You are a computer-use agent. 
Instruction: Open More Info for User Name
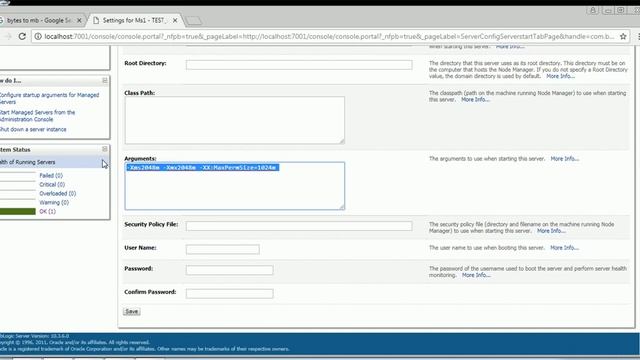pos(564,248)
